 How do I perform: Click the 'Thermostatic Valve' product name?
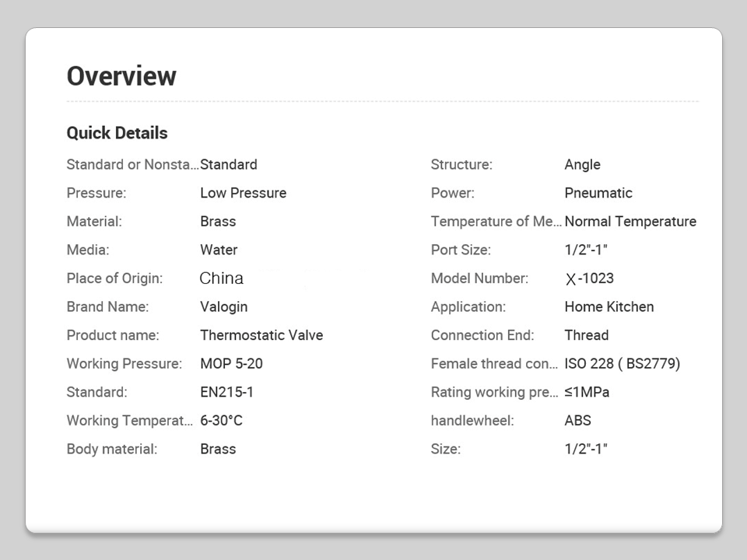[261, 335]
